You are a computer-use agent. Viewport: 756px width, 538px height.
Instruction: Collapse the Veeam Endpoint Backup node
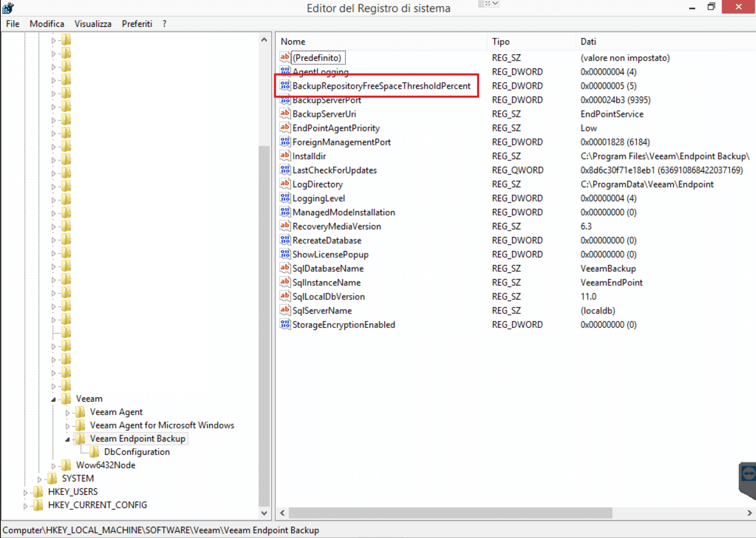(x=68, y=439)
